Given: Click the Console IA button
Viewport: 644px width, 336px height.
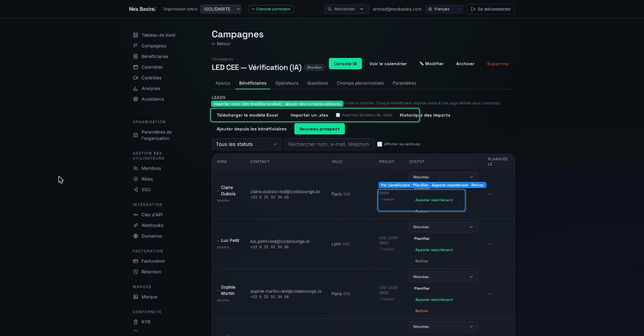Looking at the screenshot, I should pos(345,64).
